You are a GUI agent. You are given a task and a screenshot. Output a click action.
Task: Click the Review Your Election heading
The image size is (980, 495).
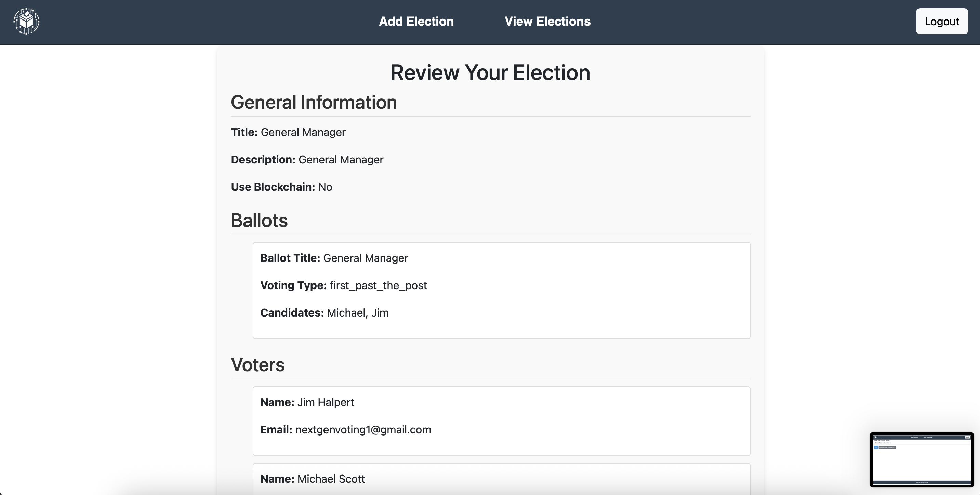pos(490,72)
